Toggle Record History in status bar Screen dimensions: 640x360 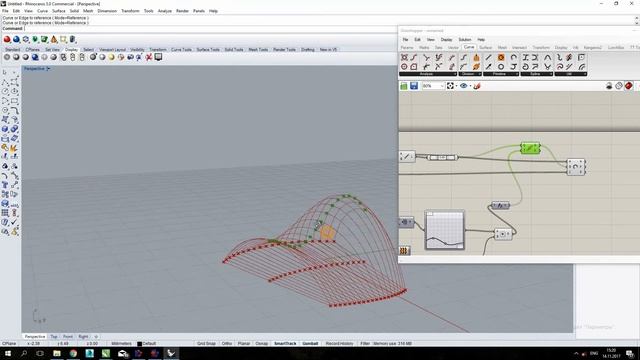pyautogui.click(x=340, y=344)
